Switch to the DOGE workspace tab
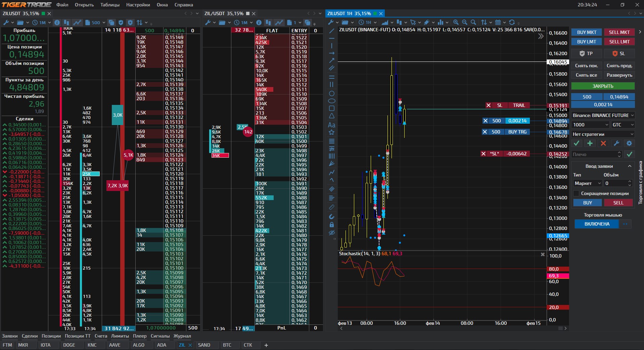644x350 pixels. point(69,345)
